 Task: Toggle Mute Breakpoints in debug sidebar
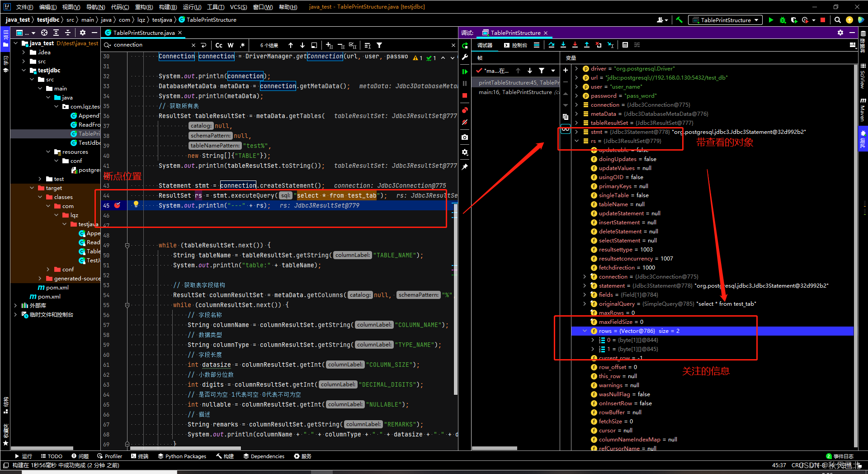(465, 123)
